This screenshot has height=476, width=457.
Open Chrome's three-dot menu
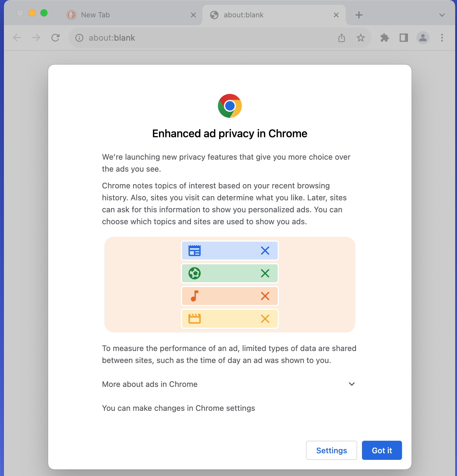click(x=442, y=38)
